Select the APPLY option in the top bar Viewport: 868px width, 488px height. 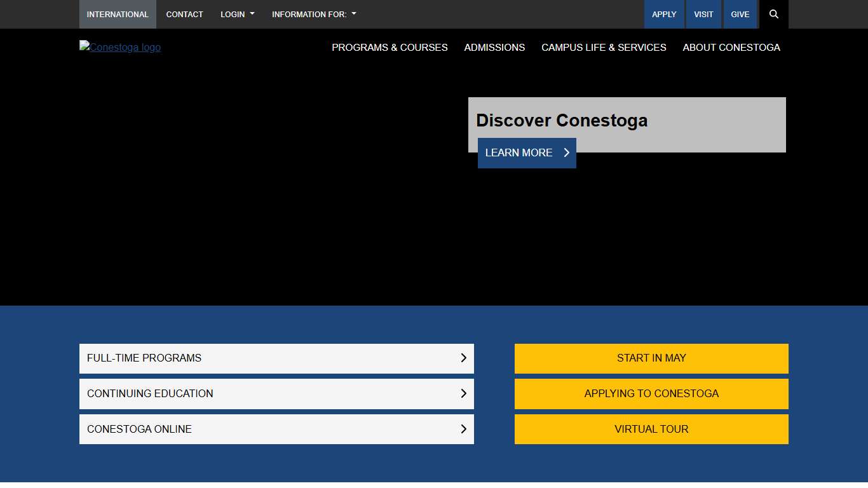coord(664,14)
